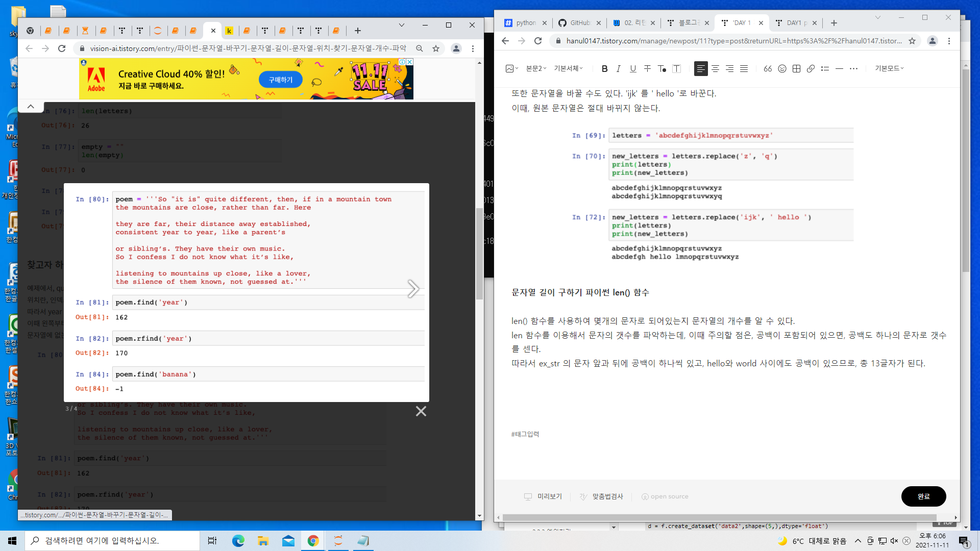Switch to the GitHub browser tab
980x551 pixels.
coord(580,23)
